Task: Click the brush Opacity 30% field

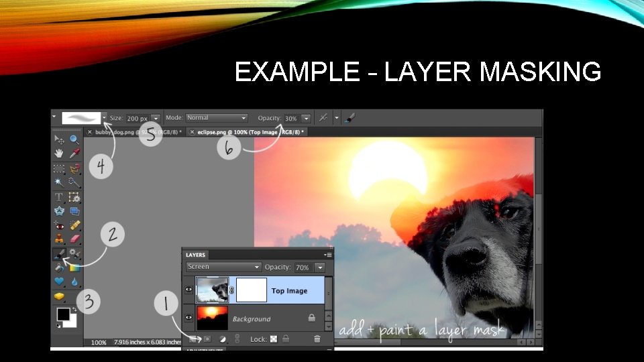Action: [x=292, y=119]
